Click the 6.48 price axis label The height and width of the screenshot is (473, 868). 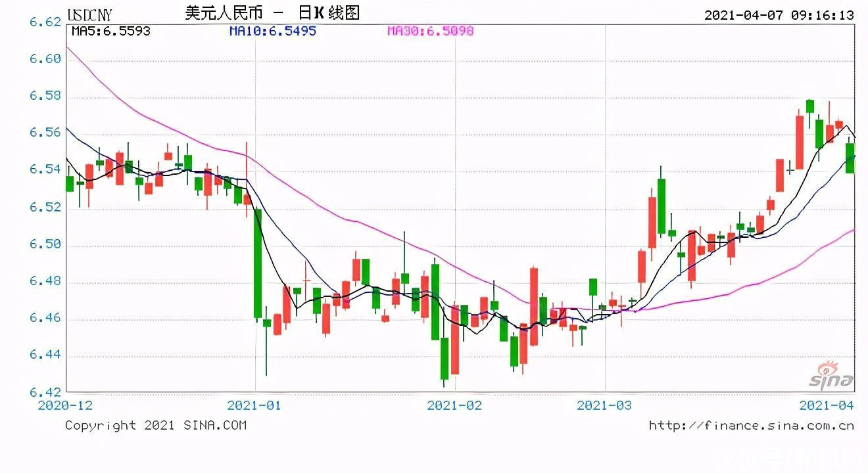(x=45, y=281)
